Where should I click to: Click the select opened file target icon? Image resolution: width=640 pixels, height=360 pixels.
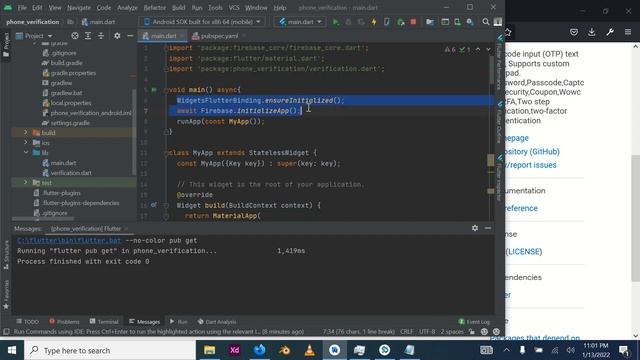click(x=75, y=36)
